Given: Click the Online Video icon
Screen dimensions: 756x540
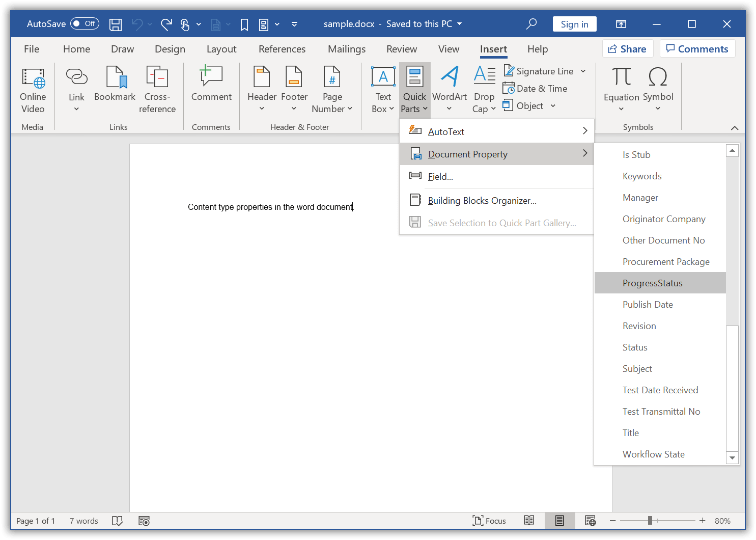Looking at the screenshot, I should (x=33, y=78).
